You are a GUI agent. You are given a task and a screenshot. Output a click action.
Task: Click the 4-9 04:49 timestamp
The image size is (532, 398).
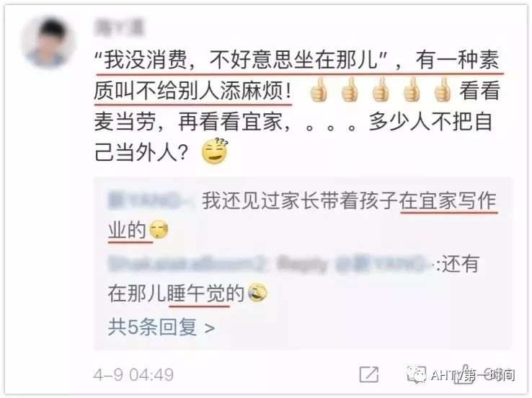133,375
